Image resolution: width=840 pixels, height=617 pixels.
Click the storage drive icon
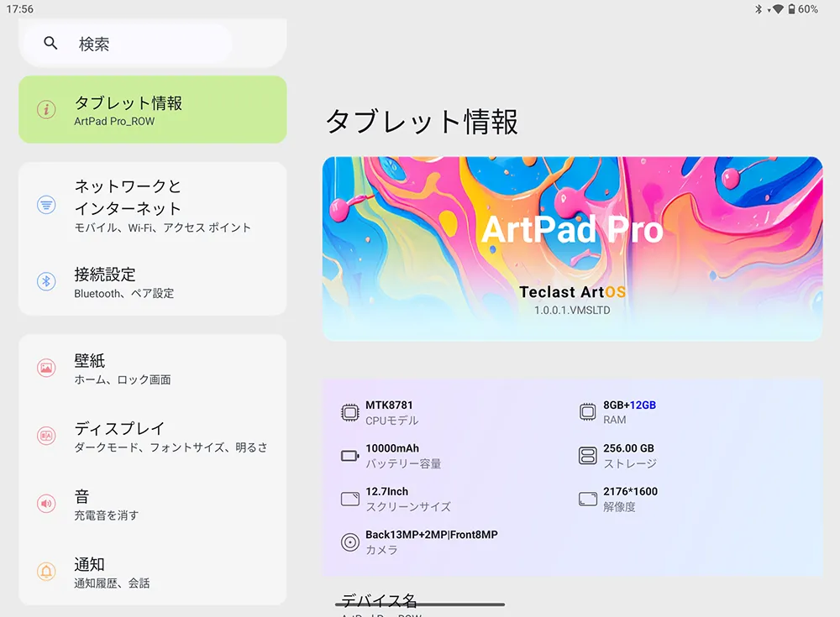point(588,456)
